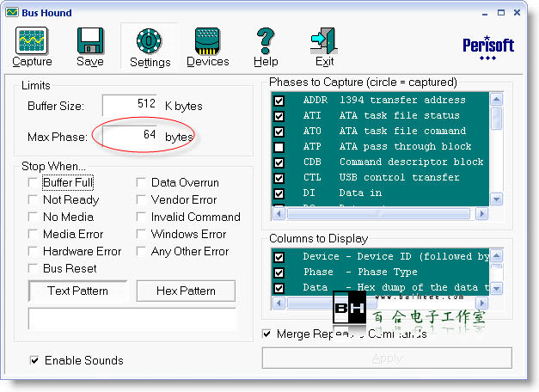Image resolution: width=539 pixels, height=392 pixels.
Task: Click Columns list scroll right arrow
Action: tap(482, 303)
